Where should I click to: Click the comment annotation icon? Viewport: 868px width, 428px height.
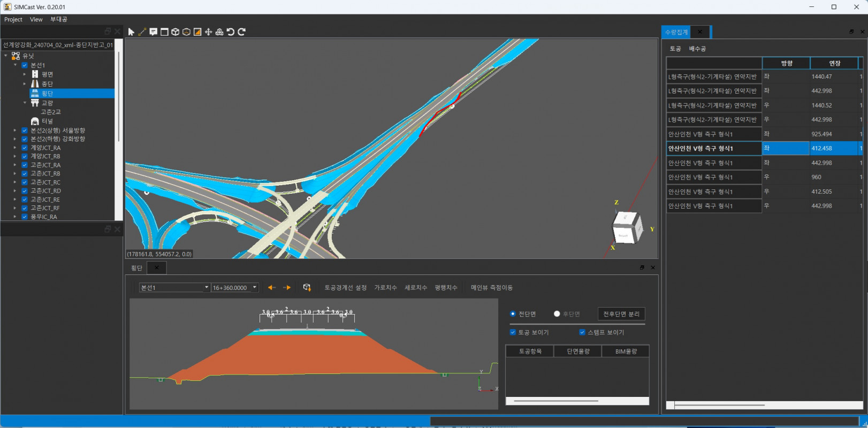[x=154, y=32]
